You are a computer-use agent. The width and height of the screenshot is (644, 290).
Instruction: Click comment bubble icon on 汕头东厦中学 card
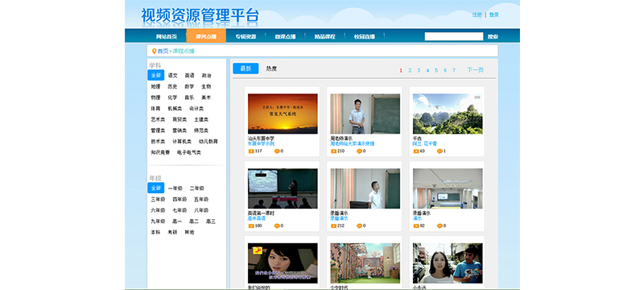[277, 151]
